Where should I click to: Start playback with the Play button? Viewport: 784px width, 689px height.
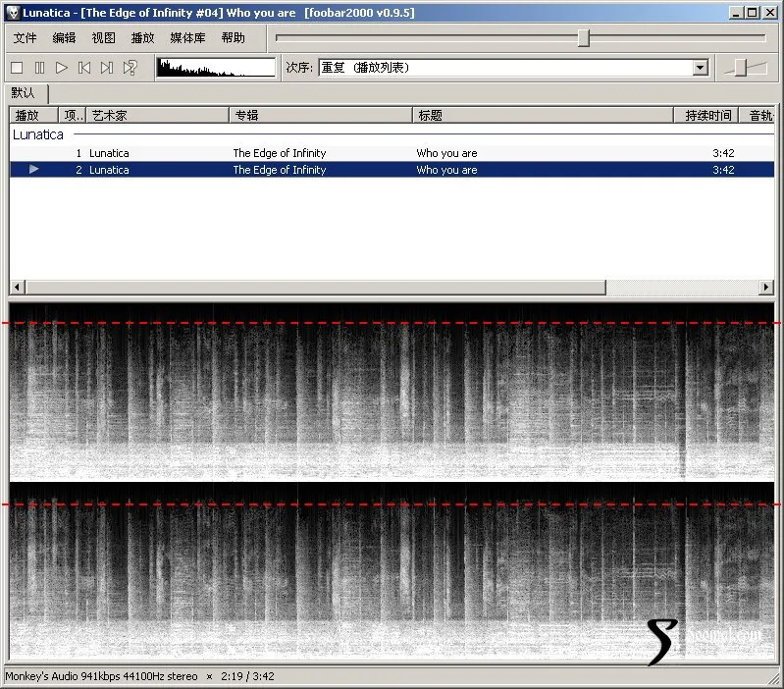click(62, 68)
